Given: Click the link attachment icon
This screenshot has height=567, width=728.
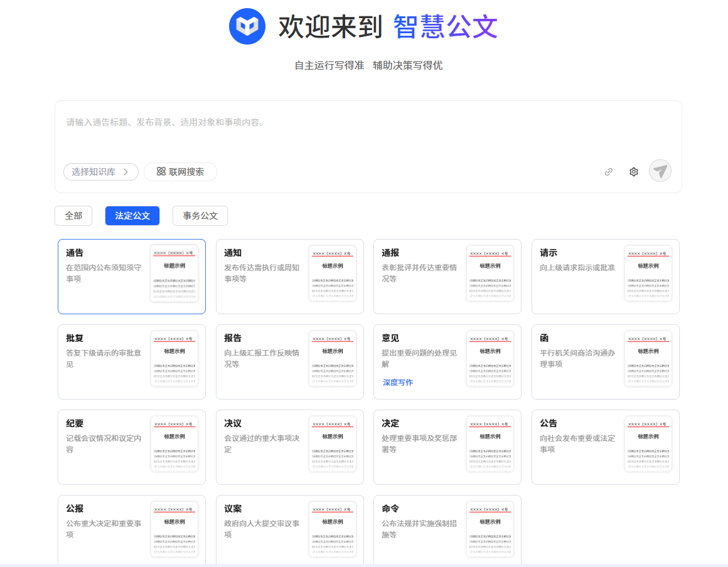Looking at the screenshot, I should (608, 172).
